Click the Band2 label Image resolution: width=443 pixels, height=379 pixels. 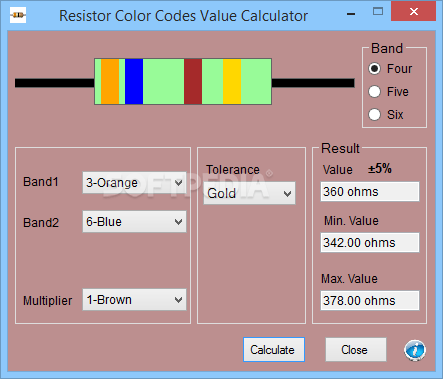point(41,223)
